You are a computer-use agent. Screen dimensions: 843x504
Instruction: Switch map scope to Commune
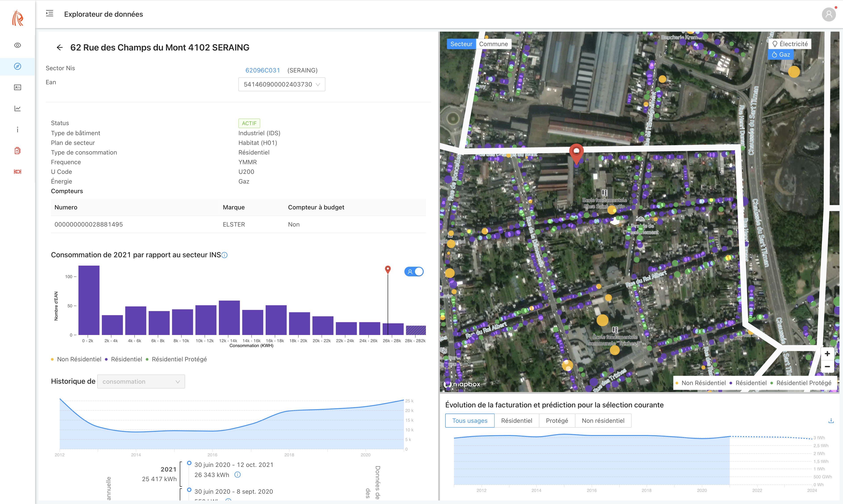click(x=493, y=44)
